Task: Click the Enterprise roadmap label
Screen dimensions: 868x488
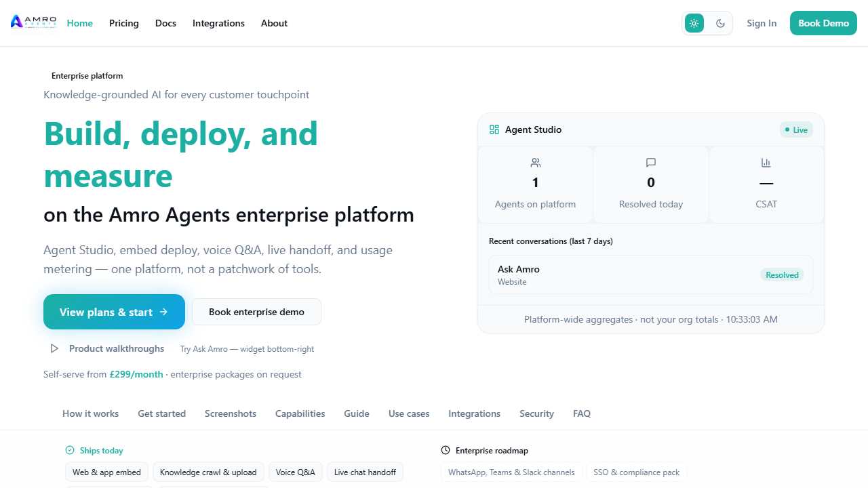Action: (492, 450)
